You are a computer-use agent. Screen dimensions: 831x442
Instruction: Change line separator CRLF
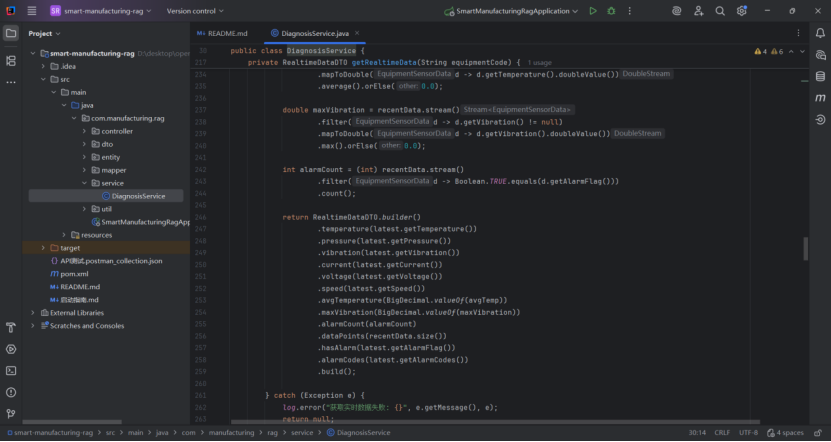point(722,432)
